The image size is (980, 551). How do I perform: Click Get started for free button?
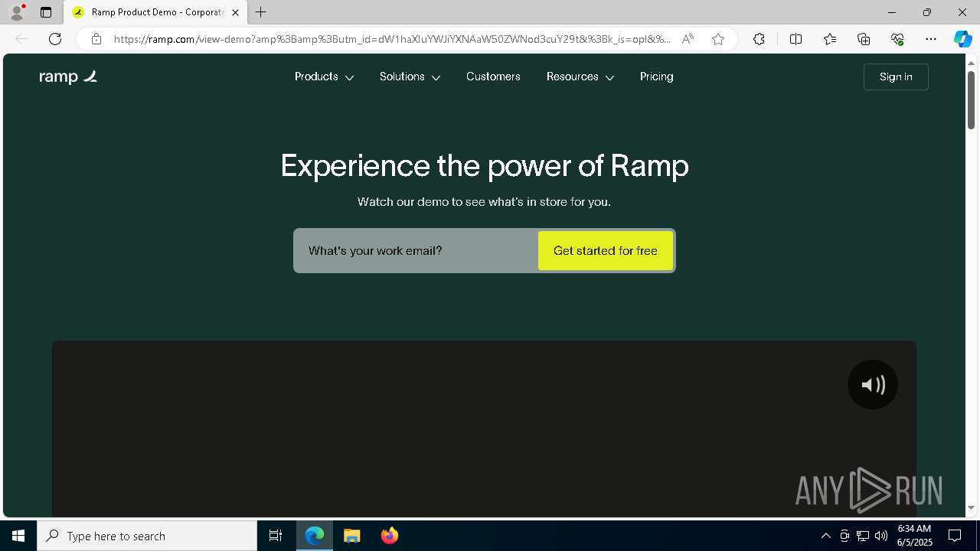point(606,250)
